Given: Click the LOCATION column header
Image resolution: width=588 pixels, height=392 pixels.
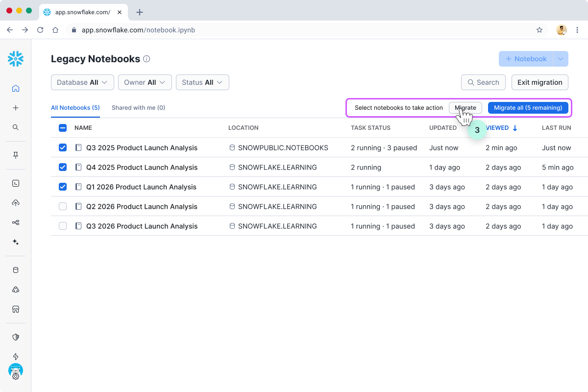Looking at the screenshot, I should [x=244, y=128].
